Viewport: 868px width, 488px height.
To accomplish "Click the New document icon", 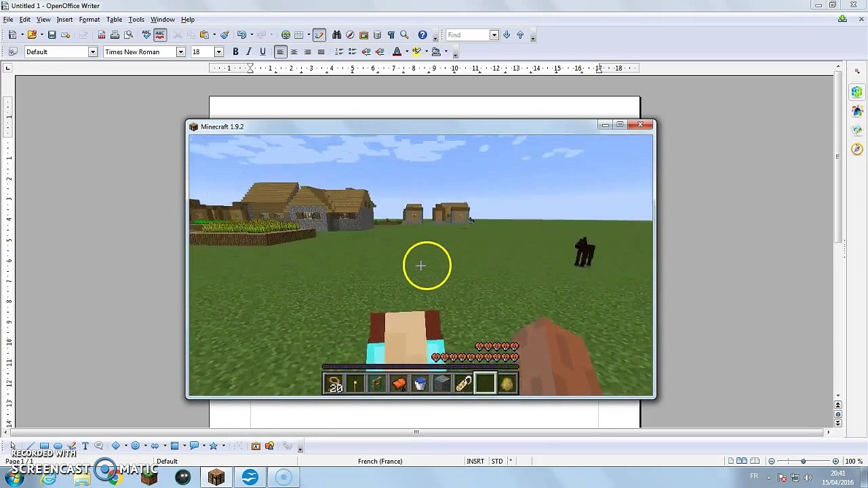I will point(12,35).
